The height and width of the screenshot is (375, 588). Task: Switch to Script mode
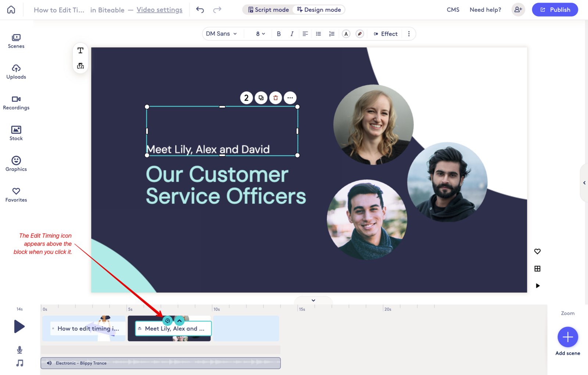pos(268,10)
